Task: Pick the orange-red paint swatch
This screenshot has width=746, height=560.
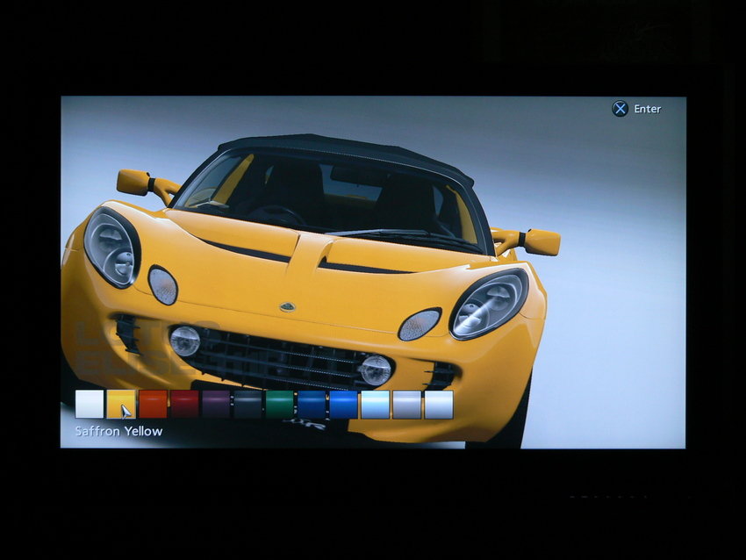Action: click(x=153, y=405)
